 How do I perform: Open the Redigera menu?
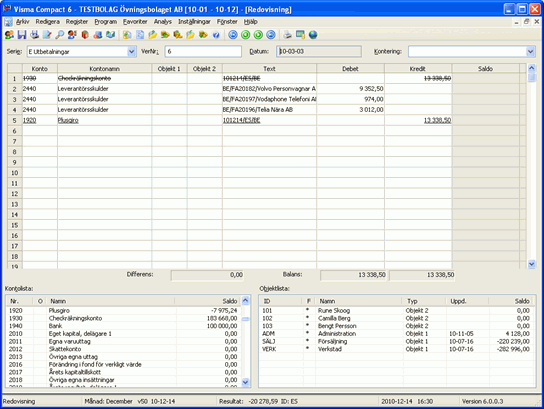48,22
